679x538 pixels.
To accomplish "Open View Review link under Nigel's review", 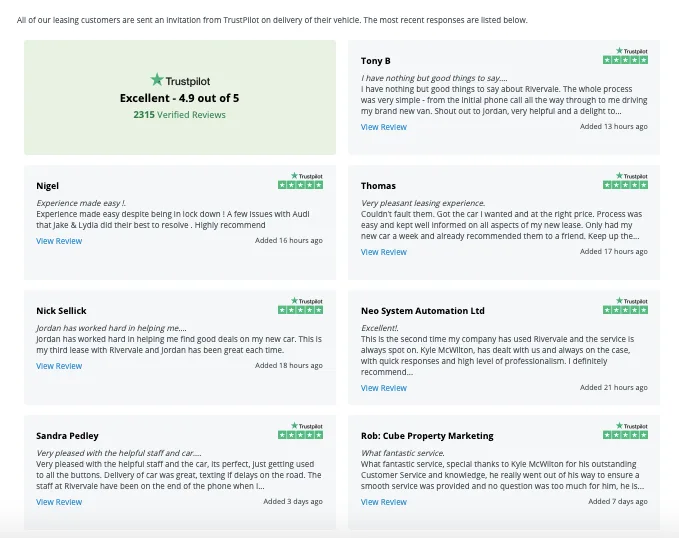I will [x=59, y=241].
